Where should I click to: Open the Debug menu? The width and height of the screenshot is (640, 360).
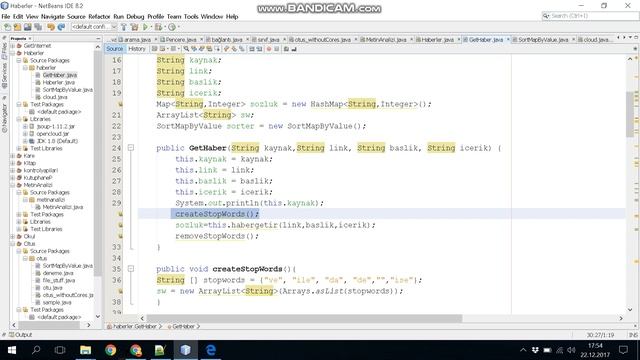click(135, 17)
